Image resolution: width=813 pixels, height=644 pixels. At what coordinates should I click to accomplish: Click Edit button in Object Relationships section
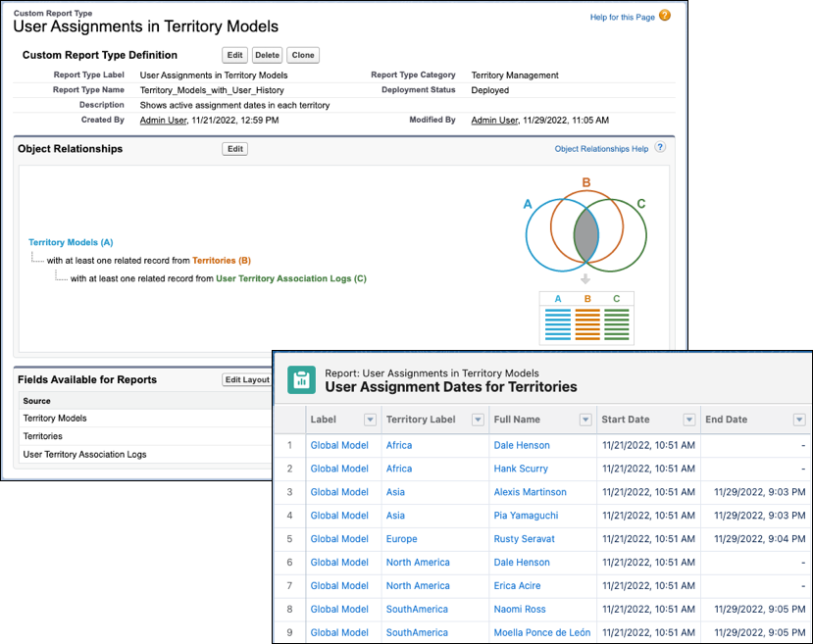coord(235,149)
